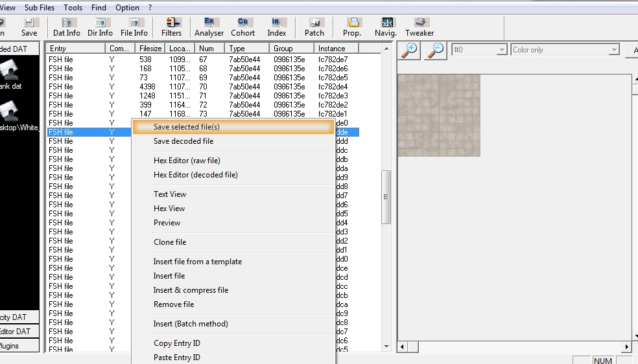
Task: Open the Prop. tool
Action: [352, 27]
